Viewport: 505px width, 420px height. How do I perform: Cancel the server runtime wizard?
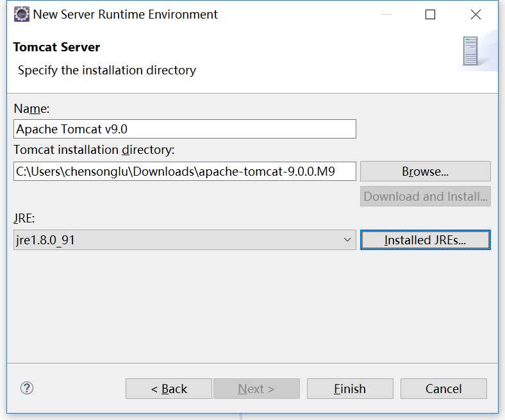pyautogui.click(x=443, y=389)
